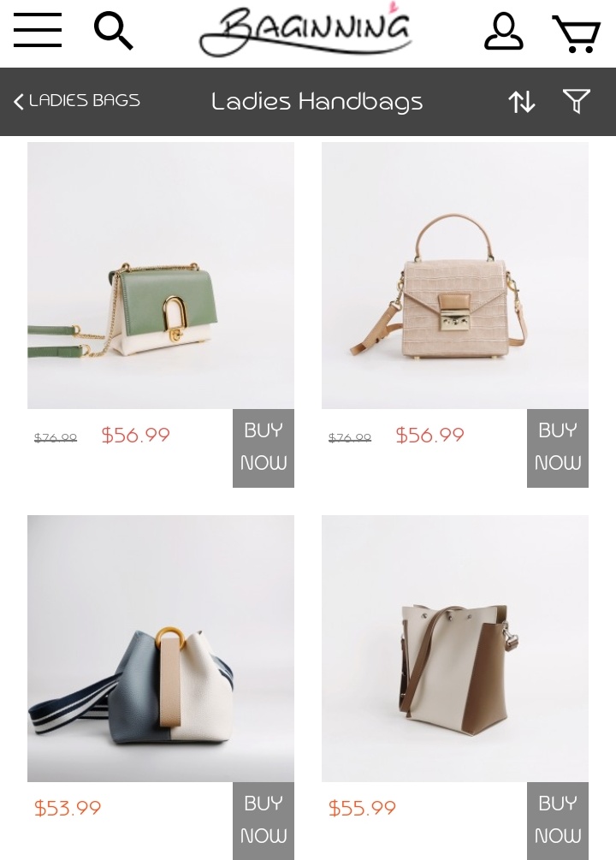Click the Ladies Handbags page title
Viewport: 616px width, 860px height.
pyautogui.click(x=317, y=102)
